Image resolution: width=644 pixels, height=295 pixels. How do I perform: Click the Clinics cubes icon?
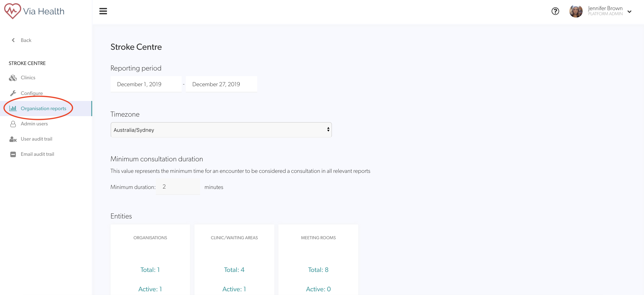(13, 78)
